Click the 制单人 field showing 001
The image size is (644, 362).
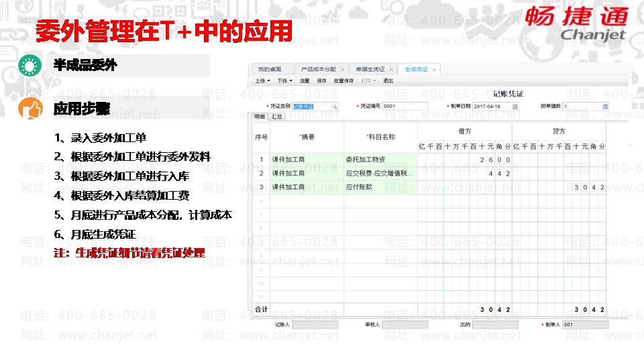585,324
